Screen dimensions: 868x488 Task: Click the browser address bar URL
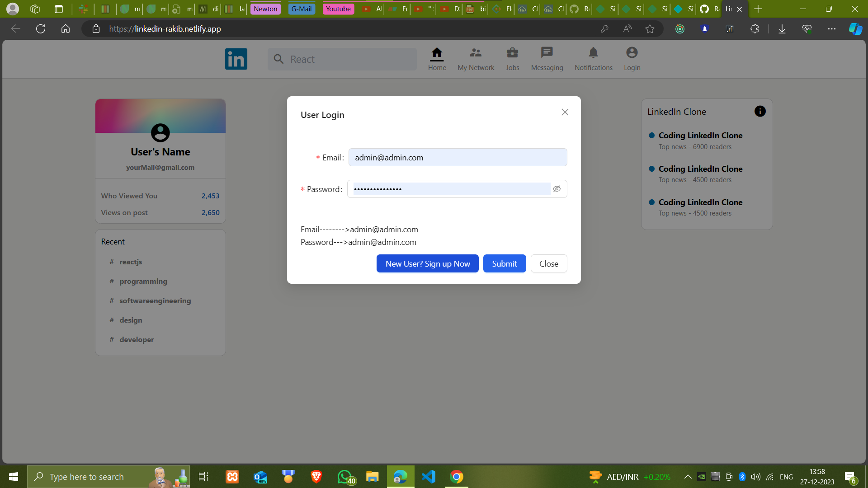[165, 29]
